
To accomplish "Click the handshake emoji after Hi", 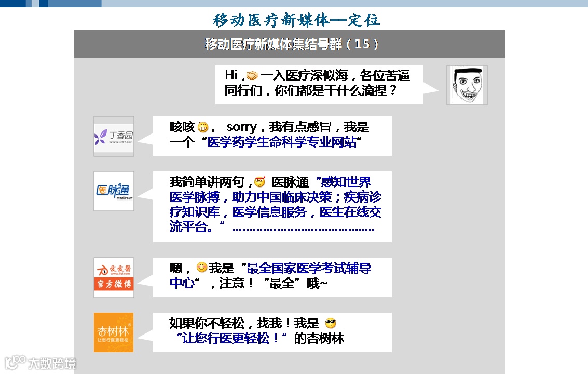I will coord(252,76).
